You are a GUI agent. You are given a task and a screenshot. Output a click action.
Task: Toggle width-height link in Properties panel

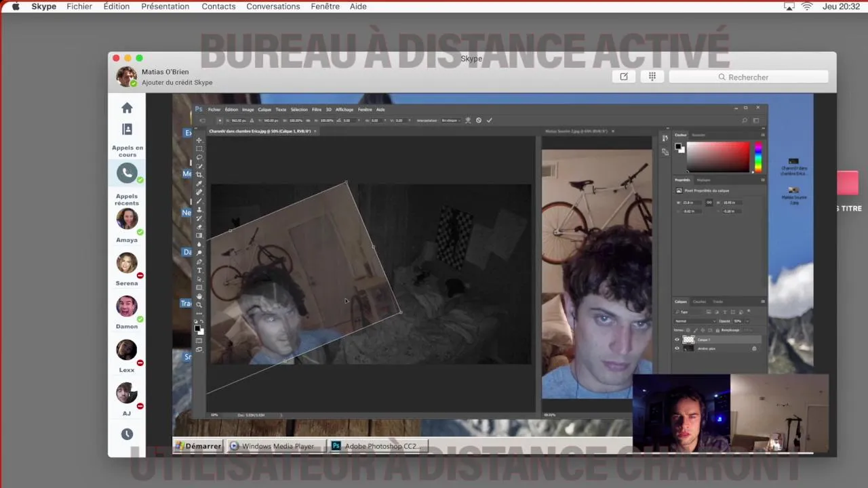(709, 203)
